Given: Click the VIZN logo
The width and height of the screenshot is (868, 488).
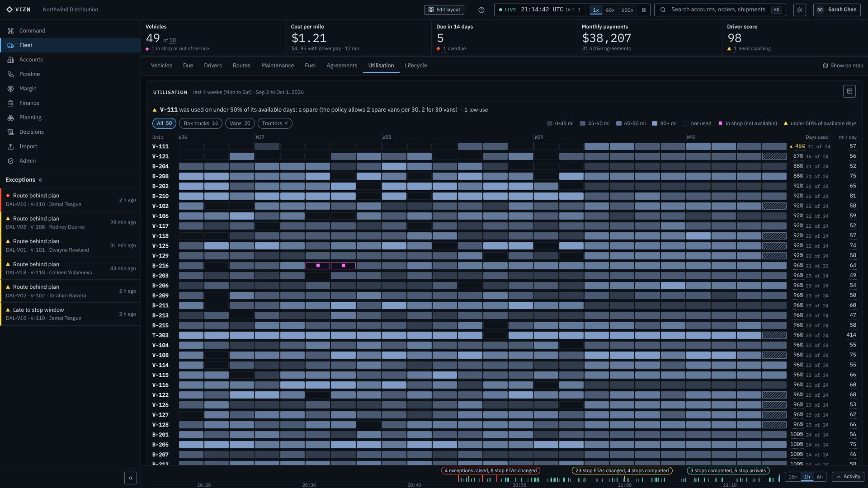Looking at the screenshot, I should (19, 9).
